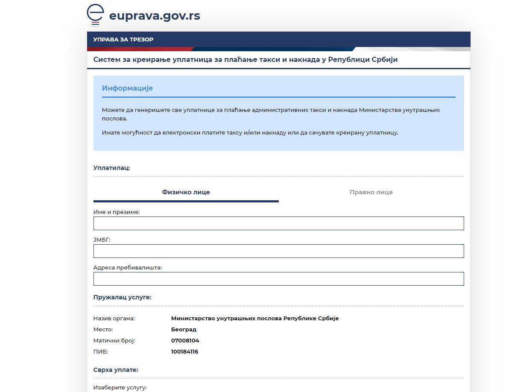Switch to the Правно лице tab
Screen dimensions: 532x392
(x=371, y=192)
